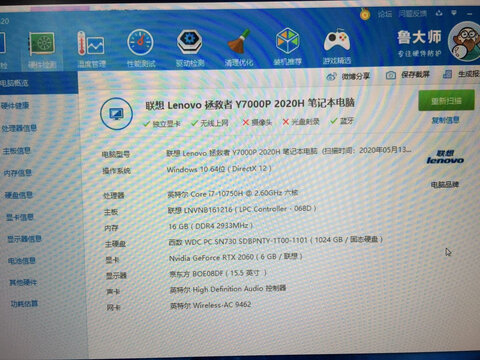480x360 pixels.
Task: Click the 生成报告 report icon
Action: point(447,74)
